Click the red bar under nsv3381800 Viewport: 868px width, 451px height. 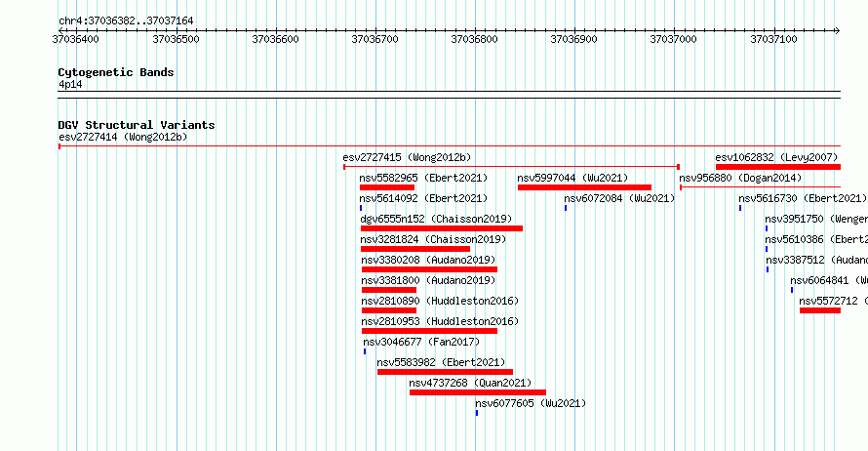click(x=389, y=290)
